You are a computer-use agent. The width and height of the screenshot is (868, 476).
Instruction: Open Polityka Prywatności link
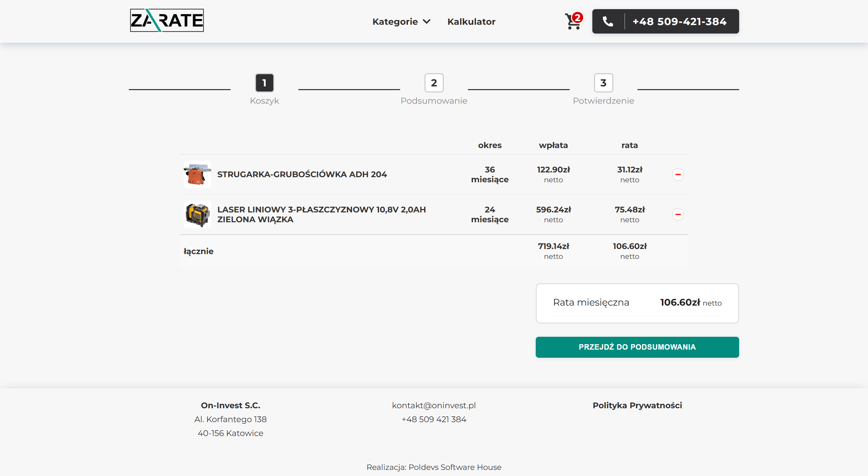[637, 405]
